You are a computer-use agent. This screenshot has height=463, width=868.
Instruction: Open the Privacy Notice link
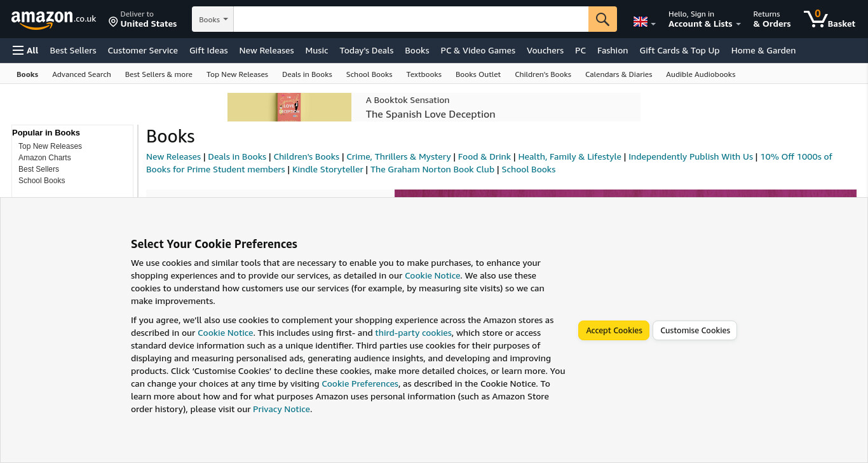tap(281, 409)
